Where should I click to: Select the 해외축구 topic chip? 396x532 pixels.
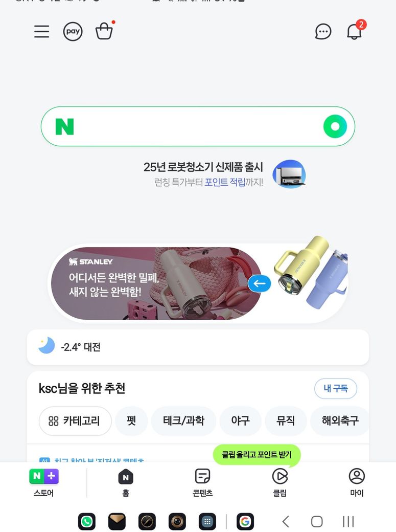click(x=340, y=421)
